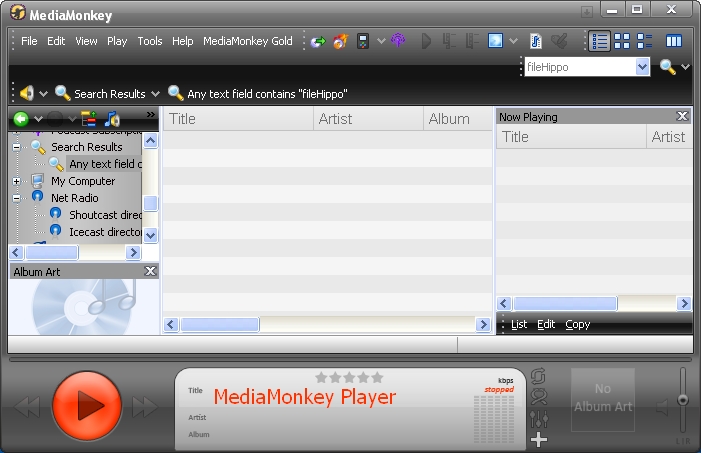Click the Edit button under Now Playing
This screenshot has width=701, height=453.
[546, 324]
